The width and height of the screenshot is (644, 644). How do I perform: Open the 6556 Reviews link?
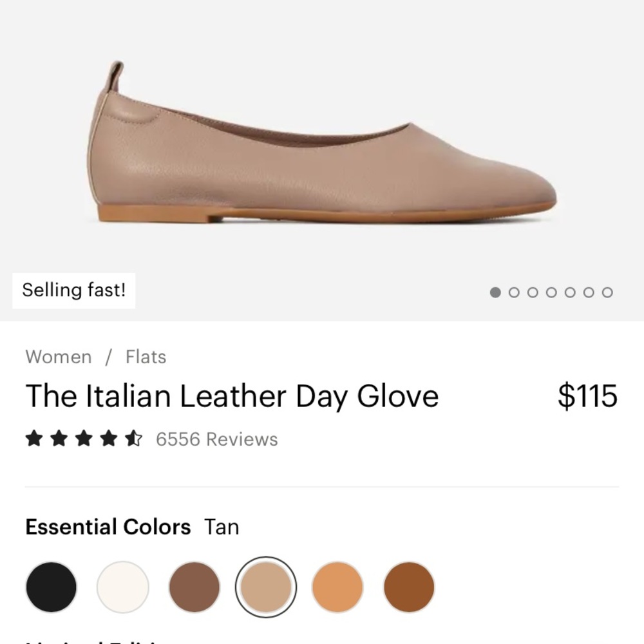tap(215, 439)
